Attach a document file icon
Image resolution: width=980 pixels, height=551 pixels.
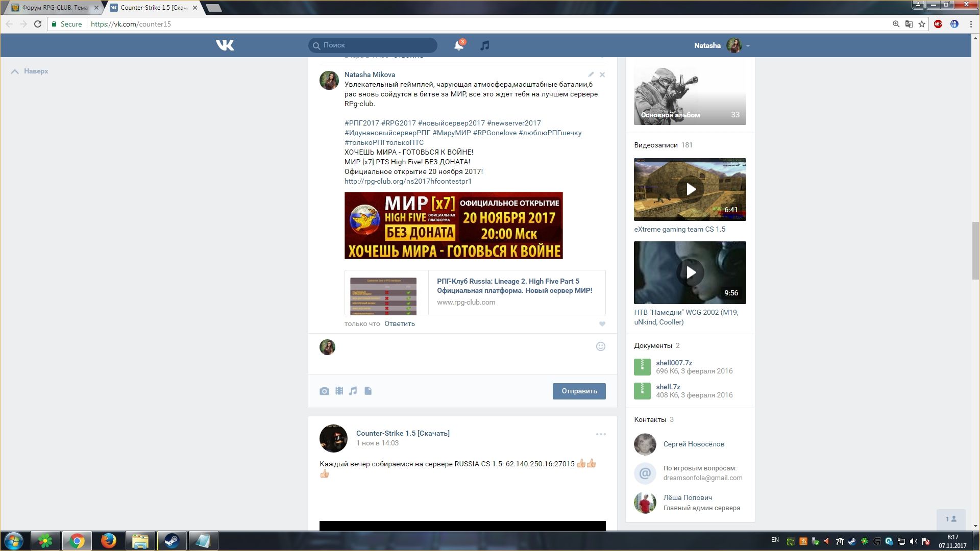click(368, 391)
